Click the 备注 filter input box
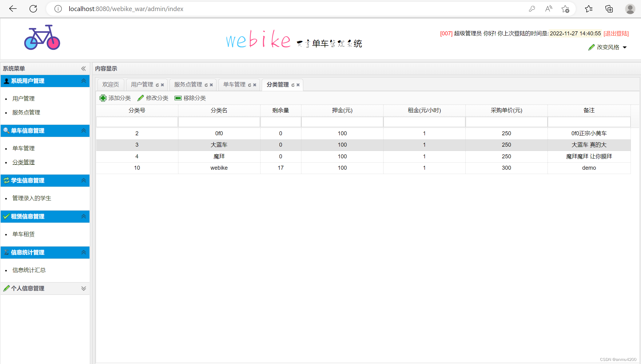 tap(589, 122)
